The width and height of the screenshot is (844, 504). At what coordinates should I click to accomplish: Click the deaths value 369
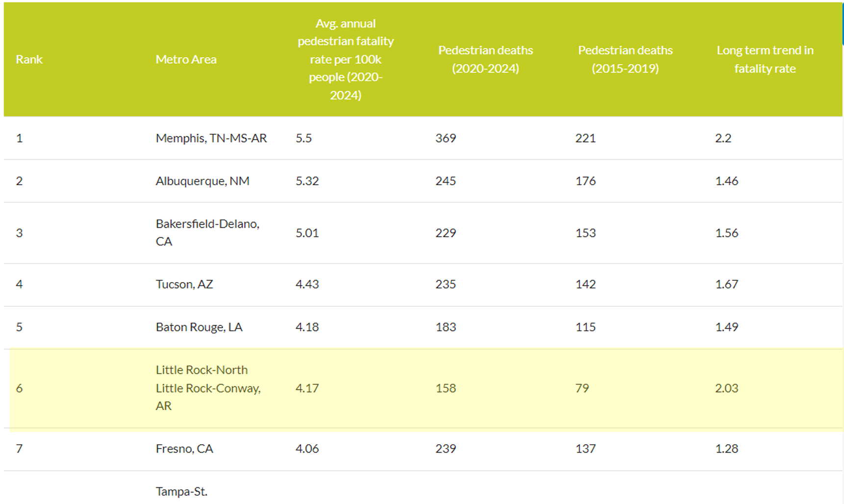point(446,138)
